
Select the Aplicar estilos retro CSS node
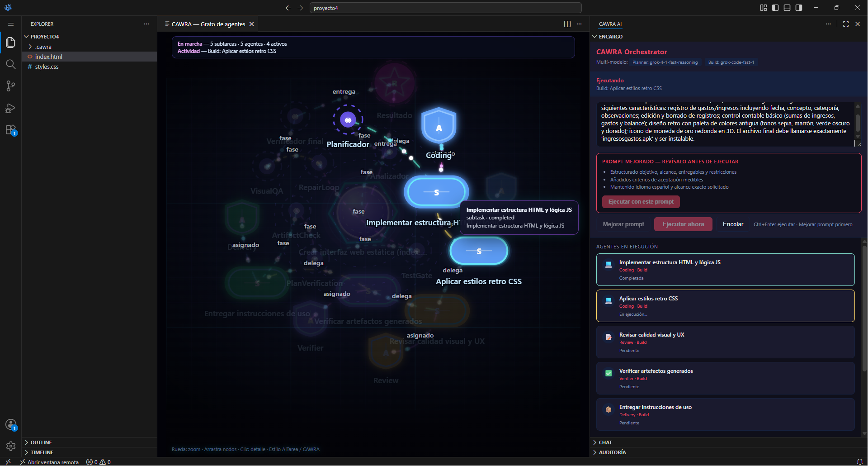[x=479, y=251]
